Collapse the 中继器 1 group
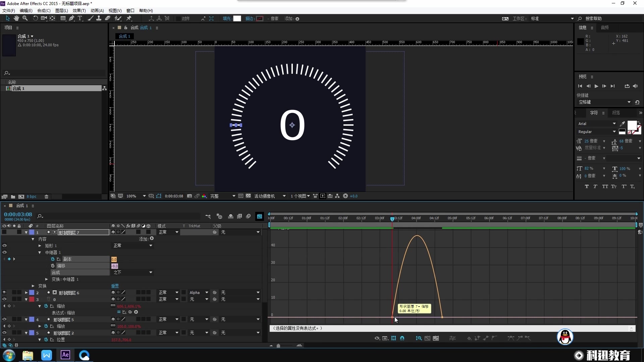644x362 pixels. coord(40,252)
